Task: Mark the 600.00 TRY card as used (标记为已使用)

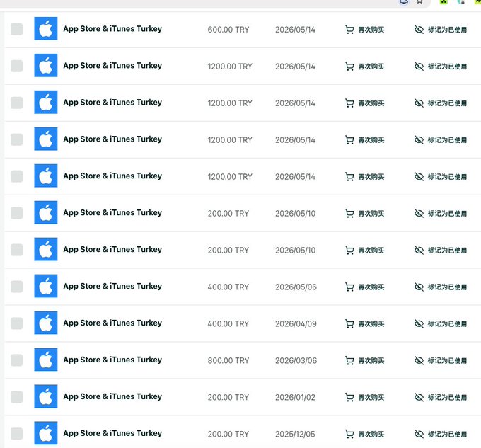Action: tap(441, 30)
